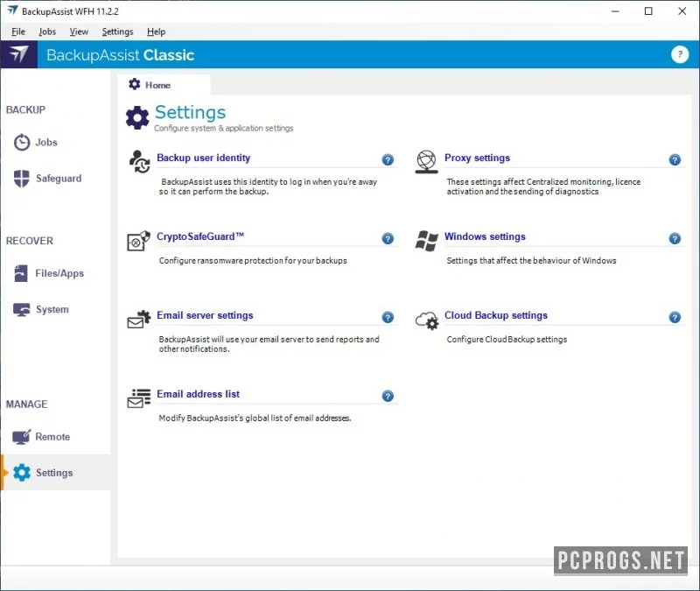Viewport: 700px width, 591px height.
Task: Open CryptoSafeGuard settings link
Action: (200, 236)
